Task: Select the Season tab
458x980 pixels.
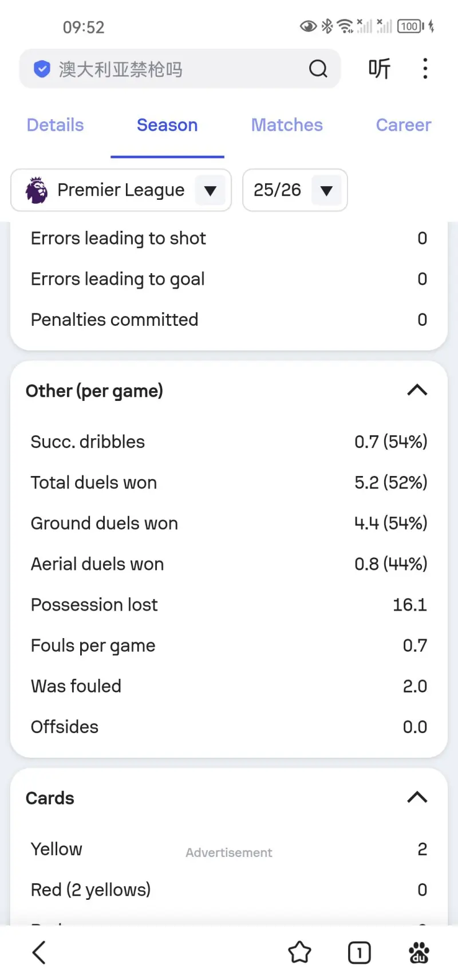Action: click(x=167, y=125)
